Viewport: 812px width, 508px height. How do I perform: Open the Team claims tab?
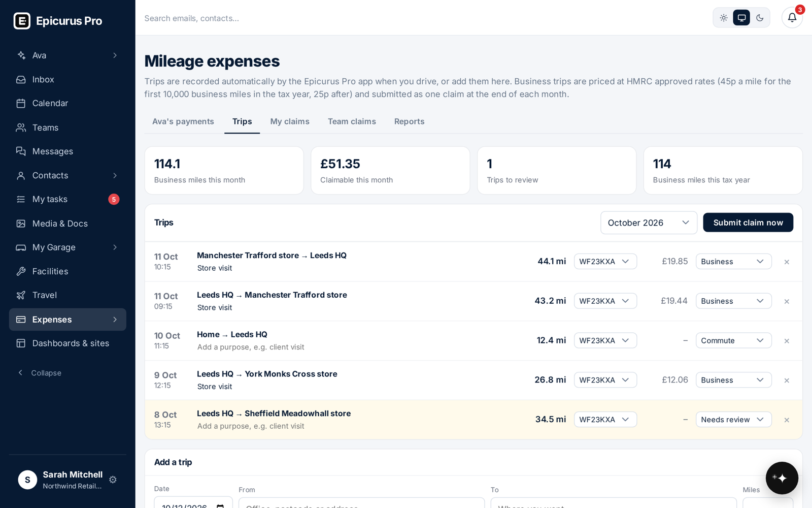coord(352,121)
